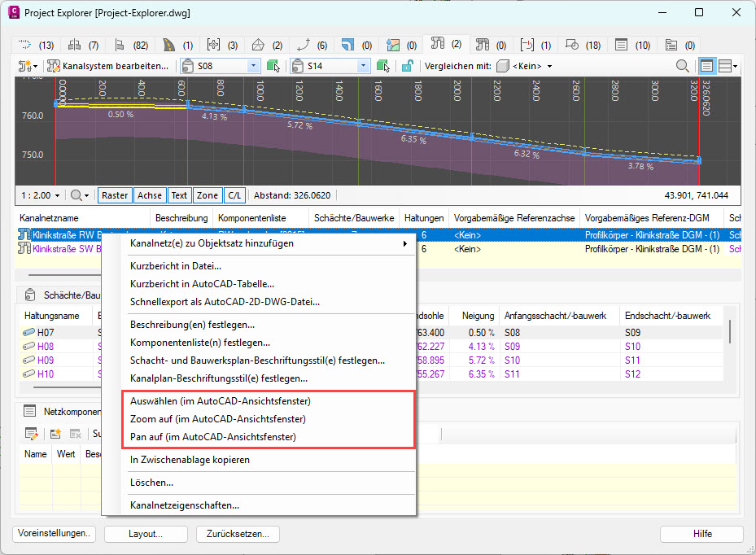Click the Voreinstellungen.. button
Screen dimensions: 756x555
click(x=55, y=534)
